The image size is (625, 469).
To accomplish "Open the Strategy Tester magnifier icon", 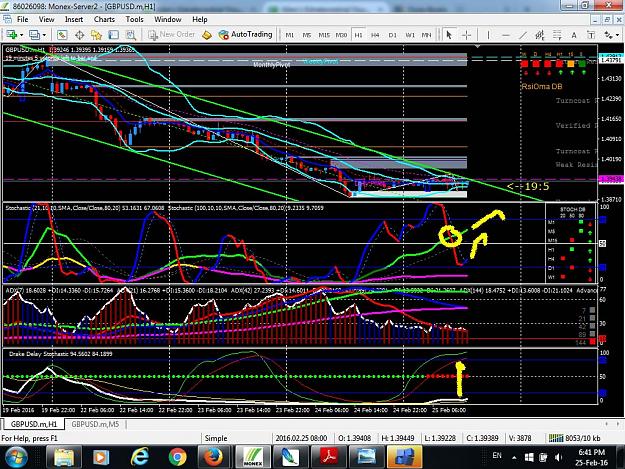I will pyautogui.click(x=131, y=35).
